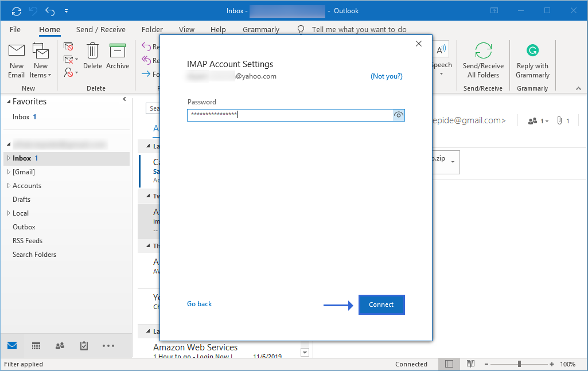Select the Home ribbon tab
Image resolution: width=588 pixels, height=371 pixels.
pyautogui.click(x=49, y=30)
